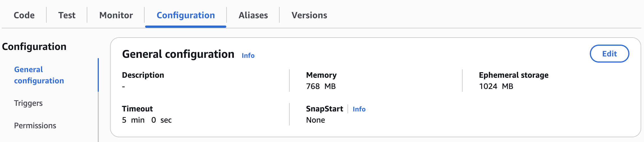
Task: Click the Memory value 768 MB
Action: coord(321,86)
